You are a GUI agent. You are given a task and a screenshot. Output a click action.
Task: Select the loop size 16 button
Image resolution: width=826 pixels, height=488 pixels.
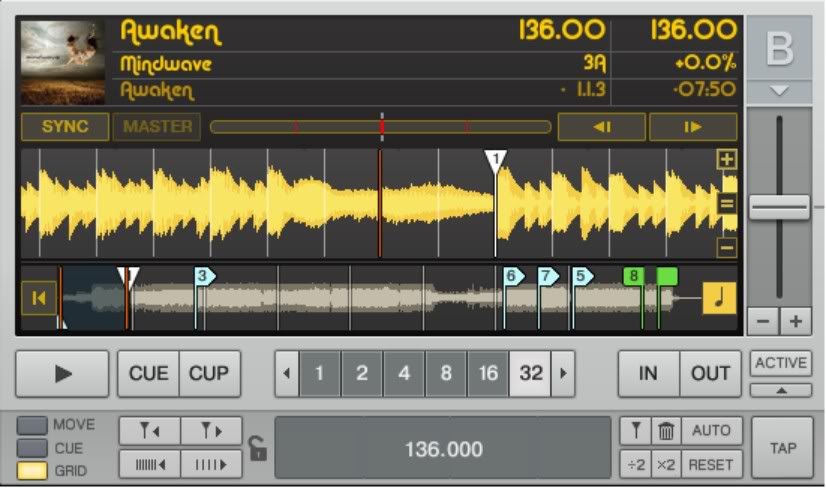pos(488,374)
